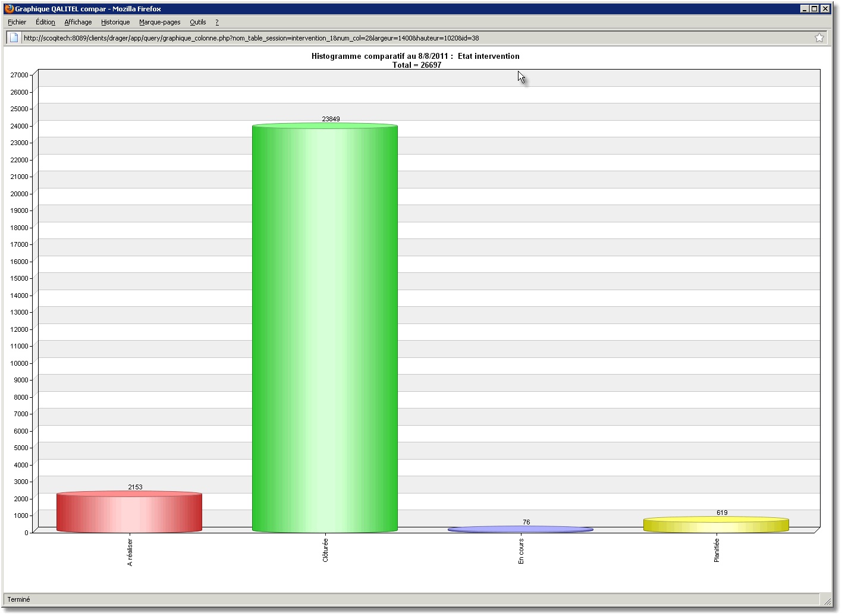Open the Affichage menu
Image resolution: width=842 pixels, height=616 pixels.
click(x=78, y=22)
